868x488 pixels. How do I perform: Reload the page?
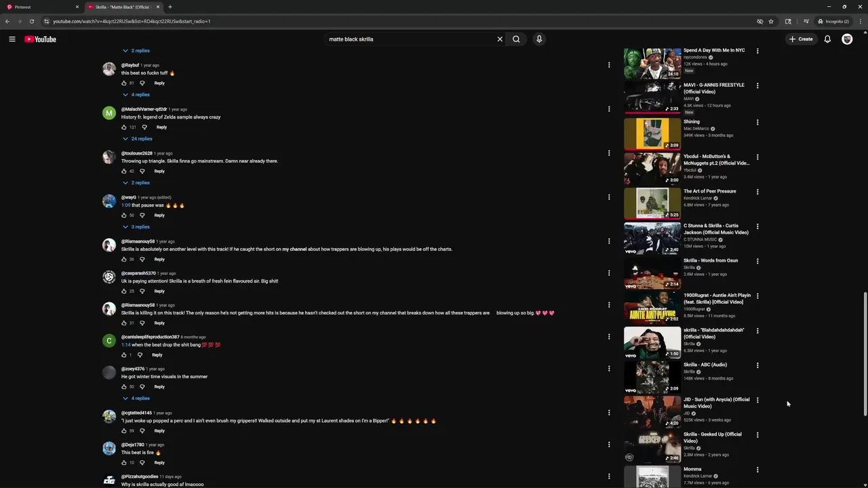31,21
